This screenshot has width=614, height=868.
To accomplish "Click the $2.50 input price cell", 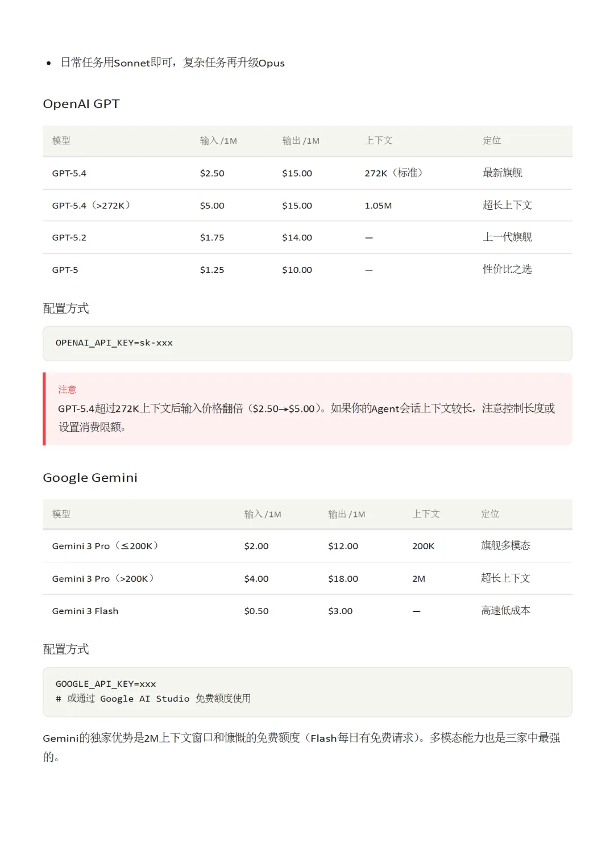I will [212, 173].
